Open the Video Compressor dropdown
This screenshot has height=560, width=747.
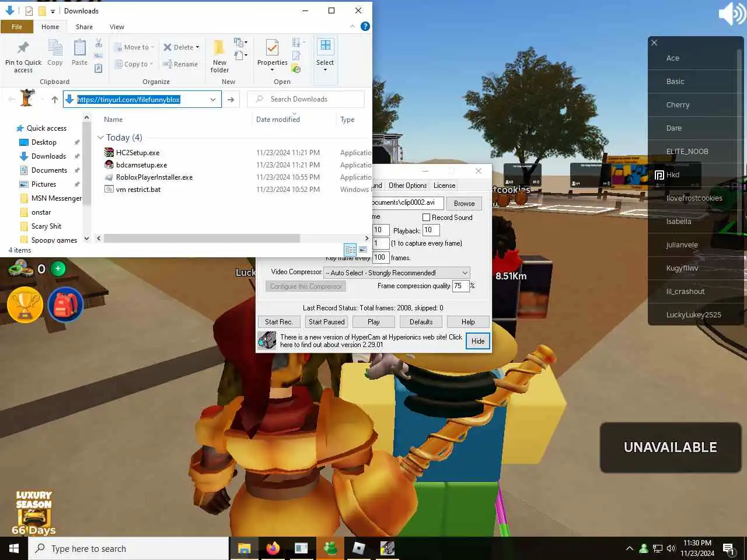[x=465, y=272]
